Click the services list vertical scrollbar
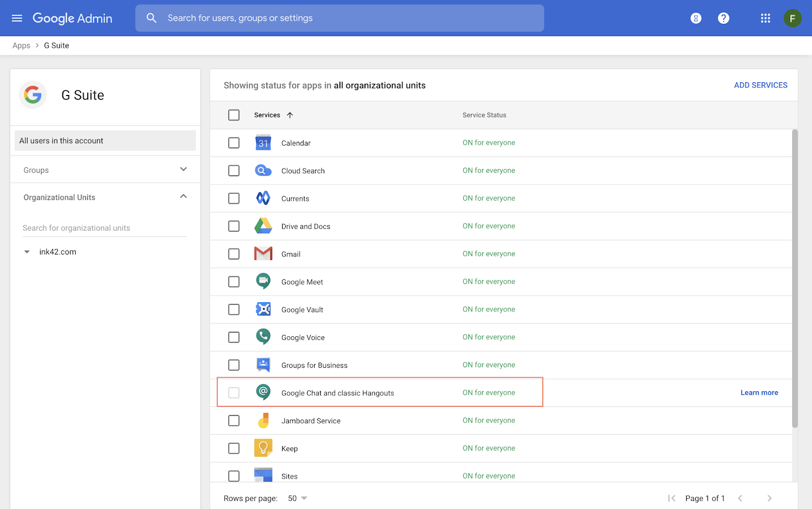This screenshot has height=509, width=812. click(x=795, y=278)
